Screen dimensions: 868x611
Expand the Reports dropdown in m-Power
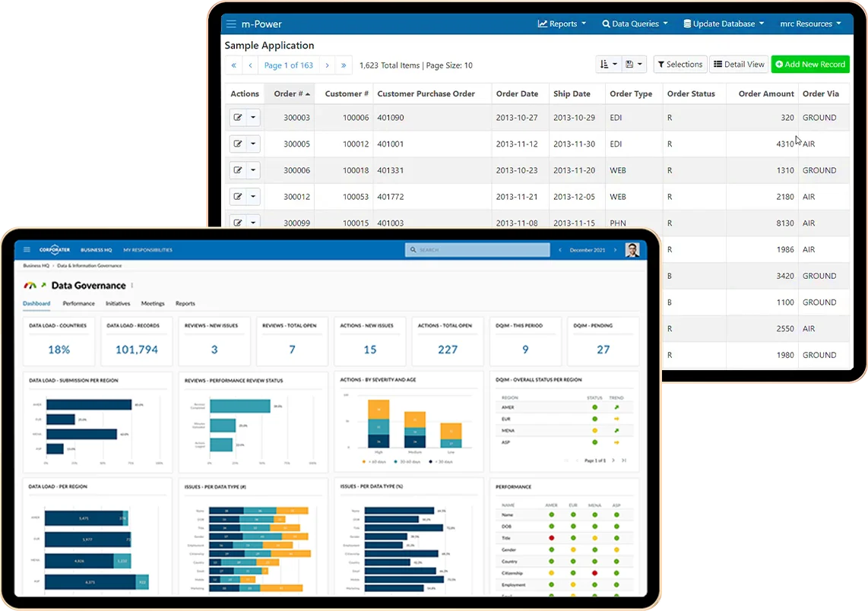point(562,24)
